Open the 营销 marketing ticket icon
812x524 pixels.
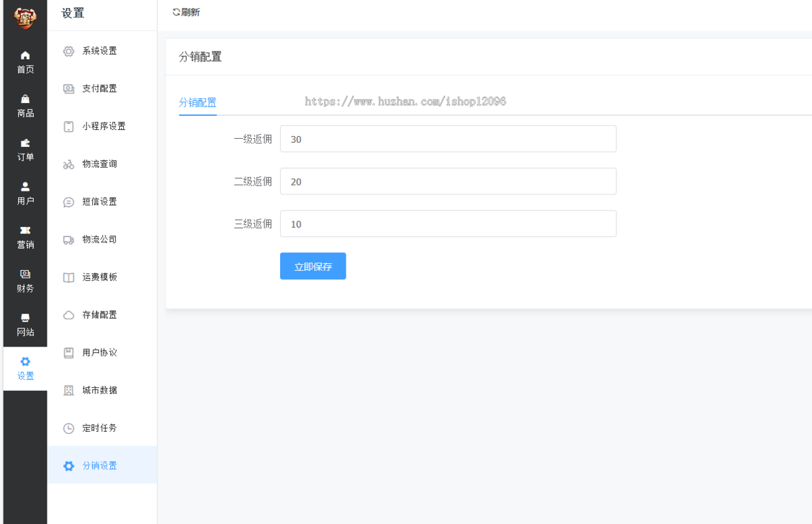(x=25, y=230)
